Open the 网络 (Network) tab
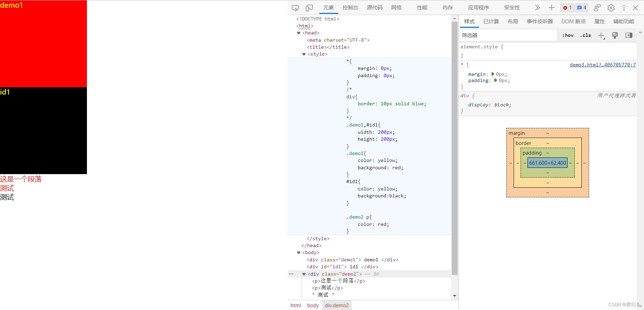 pyautogui.click(x=396, y=8)
